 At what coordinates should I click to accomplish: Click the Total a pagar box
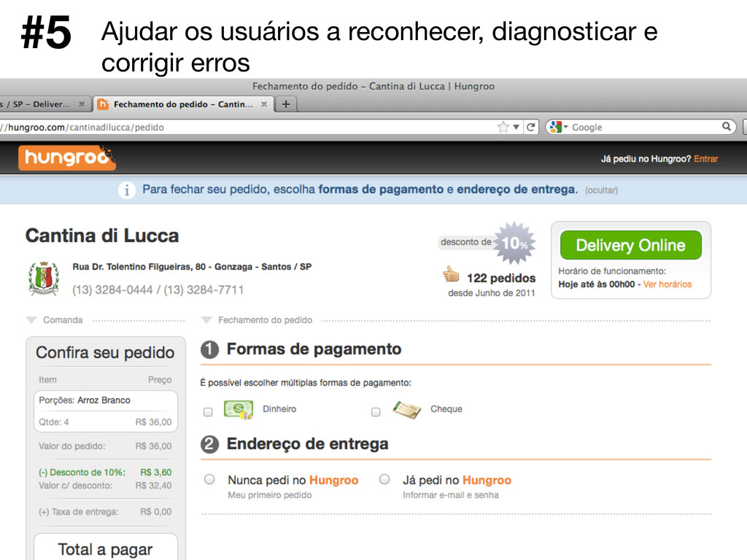[105, 547]
